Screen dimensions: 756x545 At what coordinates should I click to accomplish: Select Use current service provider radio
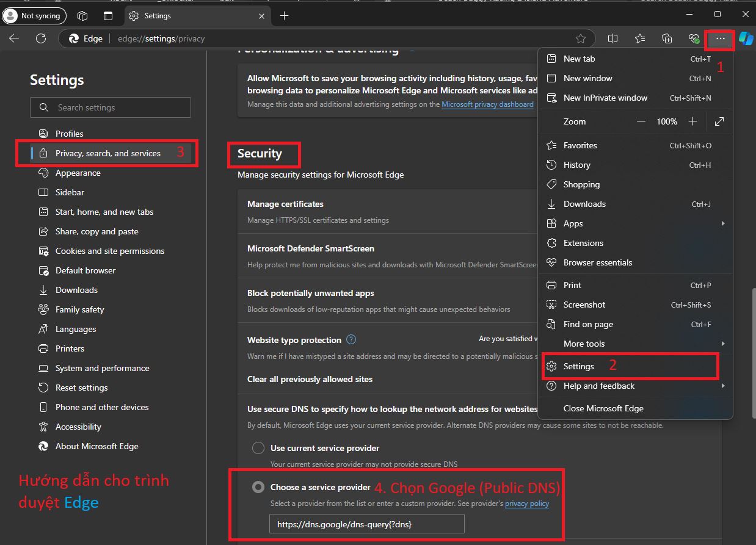pos(258,448)
